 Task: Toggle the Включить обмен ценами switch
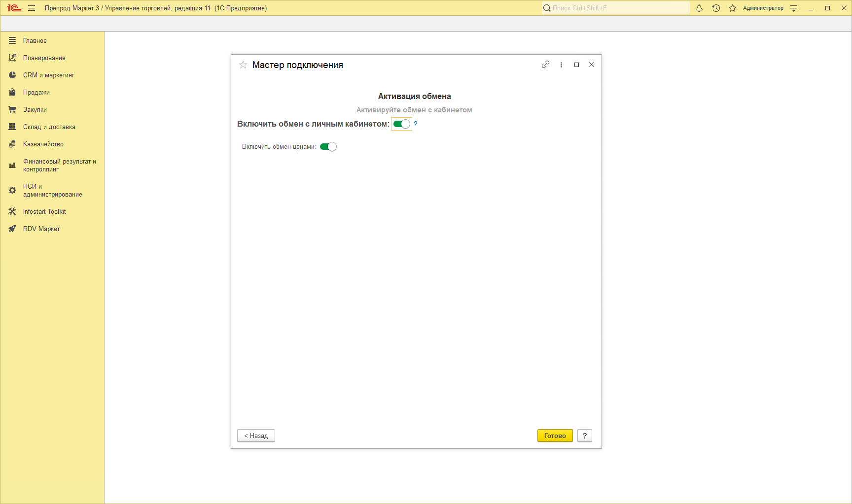pyautogui.click(x=328, y=147)
